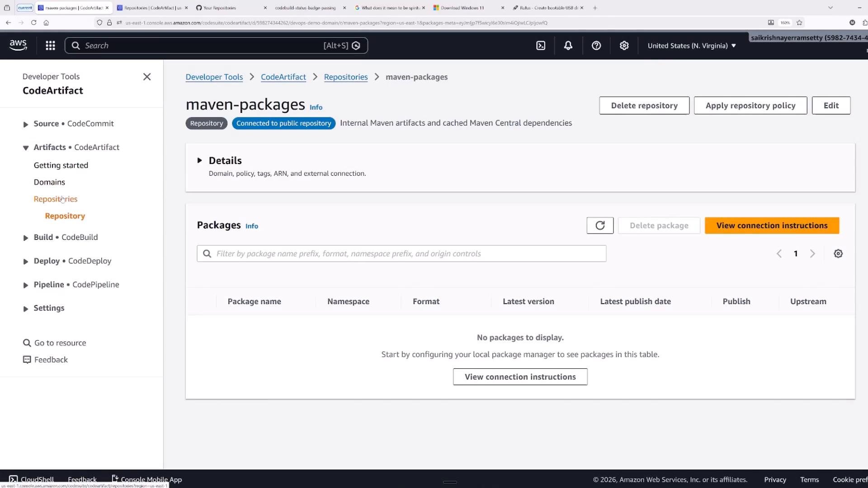Expand Pipeline CodePipeline in the sidebar
Image resolution: width=868 pixels, height=488 pixels.
tap(26, 285)
